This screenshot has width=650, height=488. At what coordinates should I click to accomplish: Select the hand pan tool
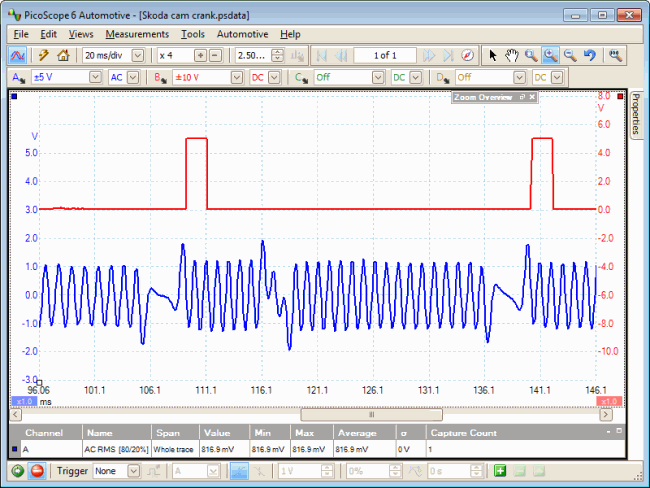(x=511, y=55)
